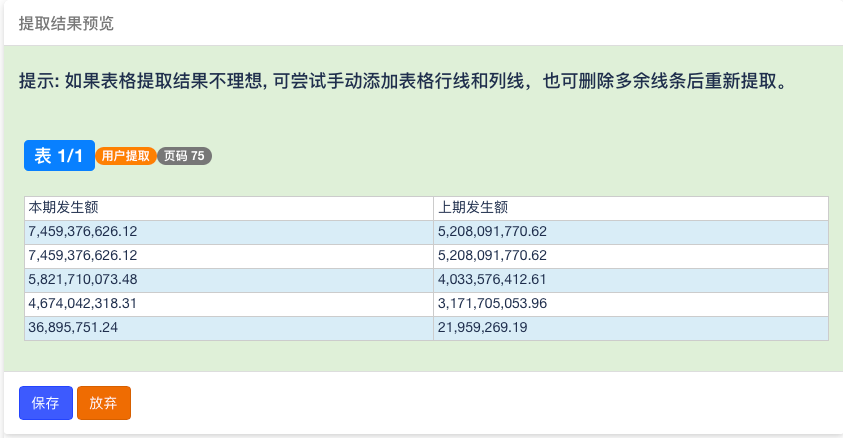Click cell 7,459,376,626.12 in first data row
This screenshot has width=843, height=438.
229,232
